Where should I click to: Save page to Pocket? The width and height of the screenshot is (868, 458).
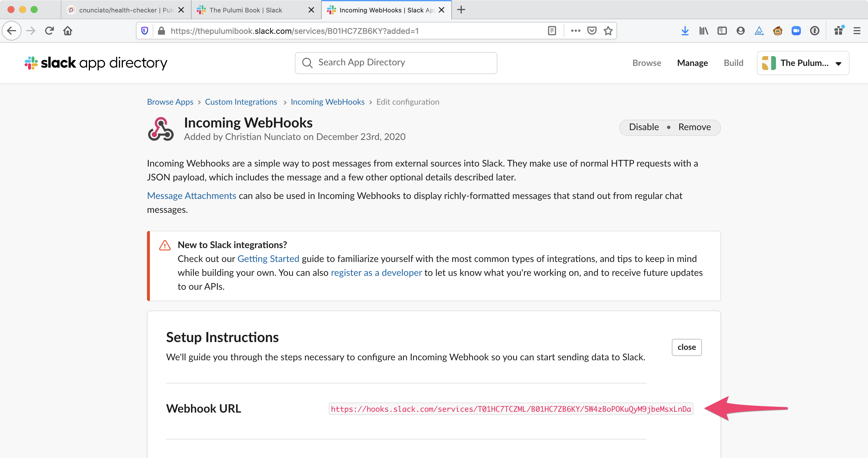592,31
